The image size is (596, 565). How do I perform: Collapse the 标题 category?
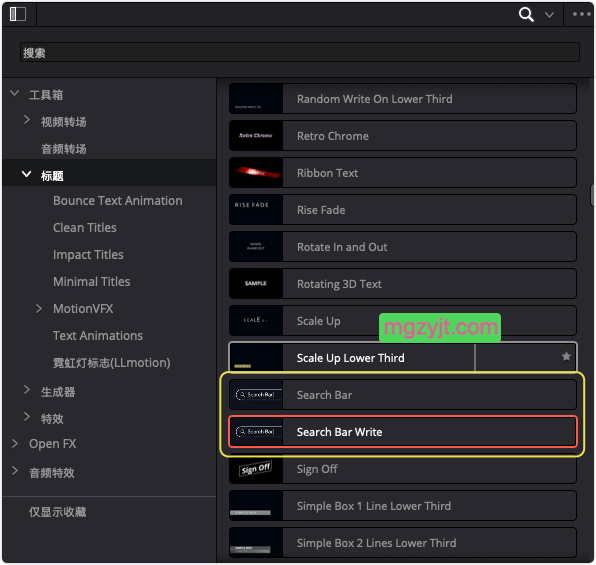[26, 174]
